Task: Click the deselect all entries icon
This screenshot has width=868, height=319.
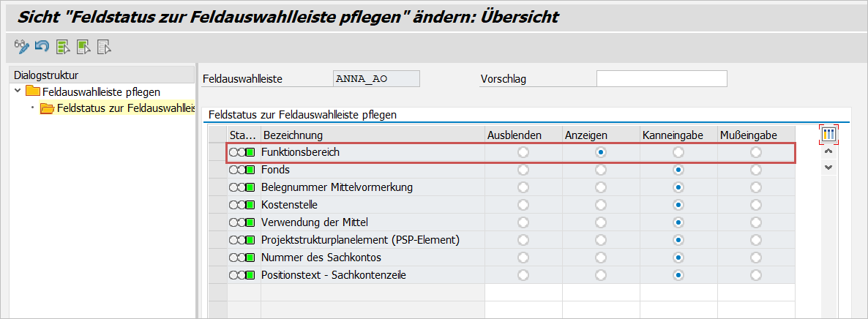Action: tap(104, 48)
